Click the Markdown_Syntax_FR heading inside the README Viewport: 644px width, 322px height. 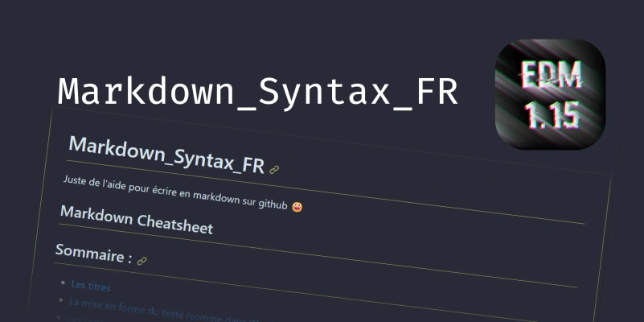[x=166, y=155]
